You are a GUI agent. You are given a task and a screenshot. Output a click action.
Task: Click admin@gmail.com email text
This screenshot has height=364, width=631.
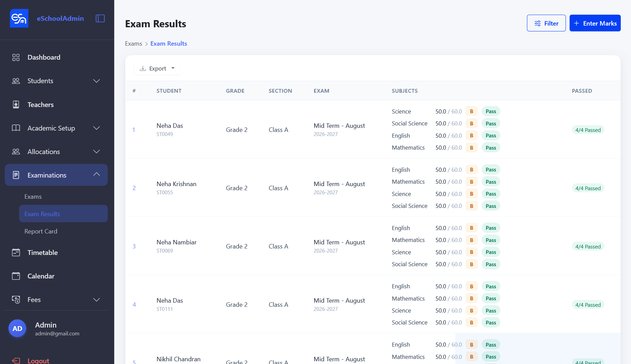pos(57,334)
